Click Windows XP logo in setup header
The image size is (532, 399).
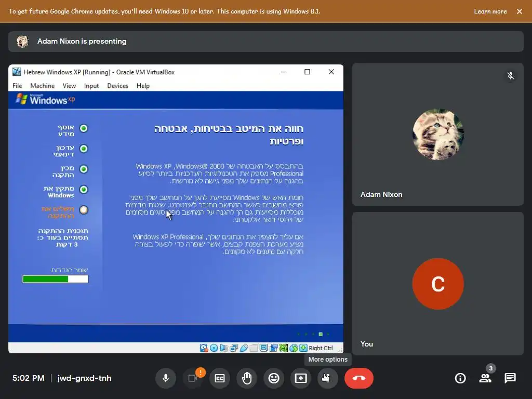(45, 99)
